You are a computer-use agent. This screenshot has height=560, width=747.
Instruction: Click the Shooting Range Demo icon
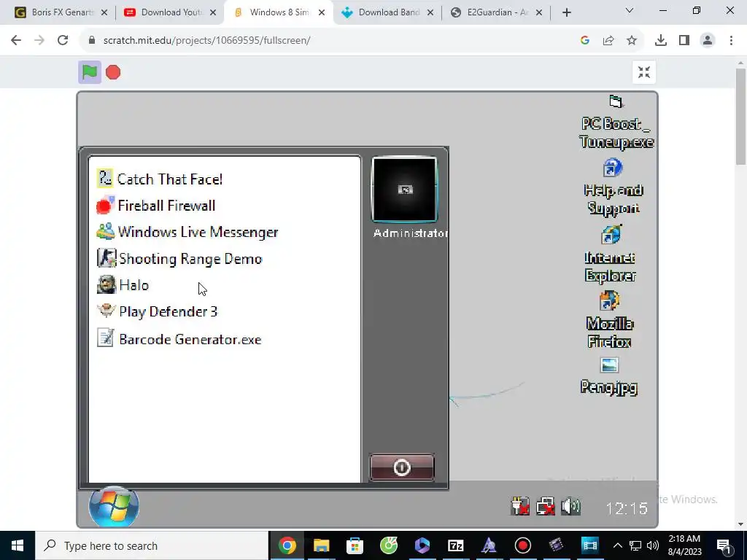pyautogui.click(x=107, y=258)
